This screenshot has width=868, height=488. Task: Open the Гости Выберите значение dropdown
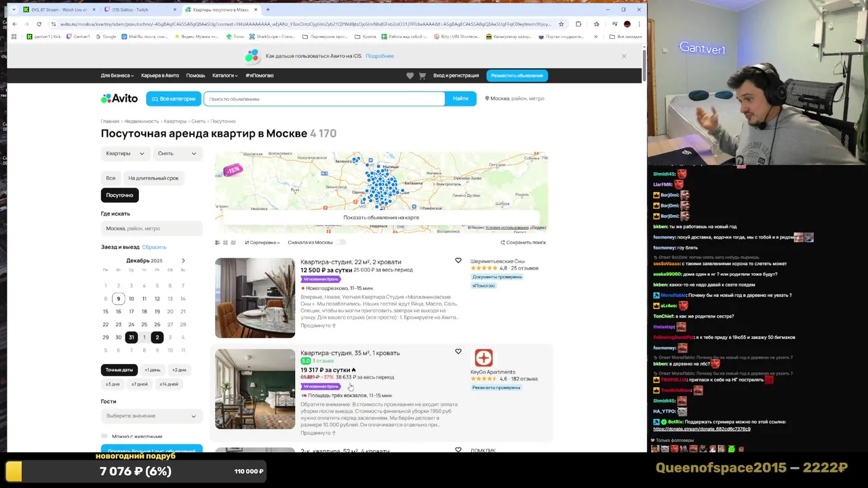point(151,415)
